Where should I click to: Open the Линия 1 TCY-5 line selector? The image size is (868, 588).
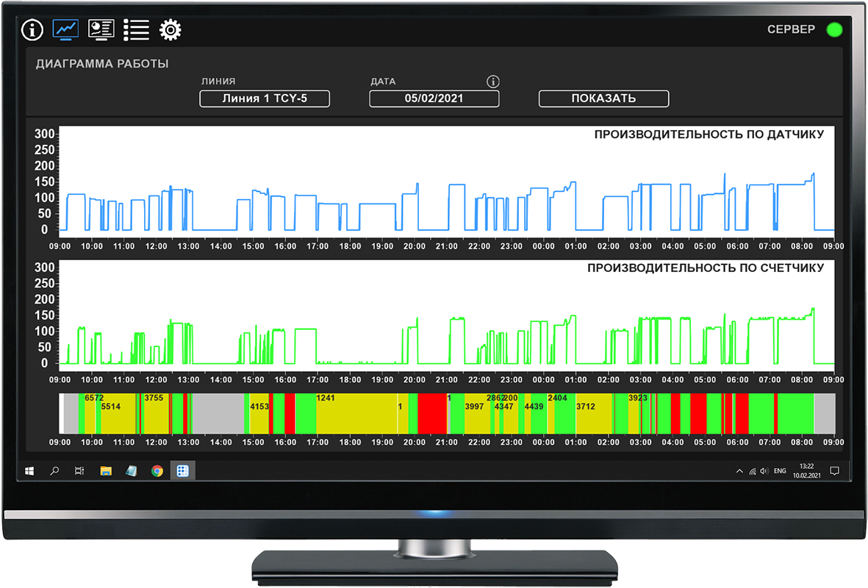[x=265, y=98]
